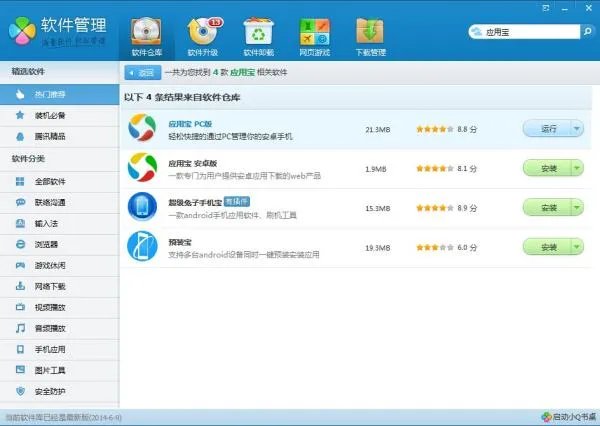Click the 应用宝 安卓版 app icon
Screen dimensions: 600x426
click(142, 167)
